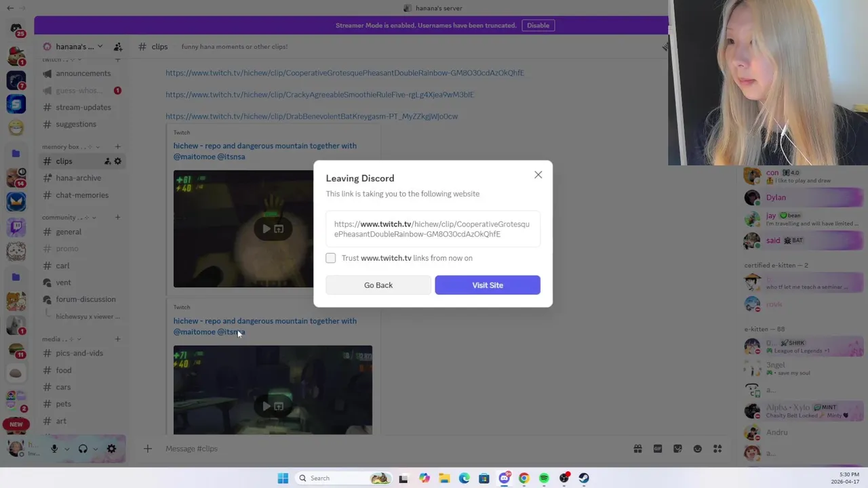Open dark server icon with 7 badge

16,80
